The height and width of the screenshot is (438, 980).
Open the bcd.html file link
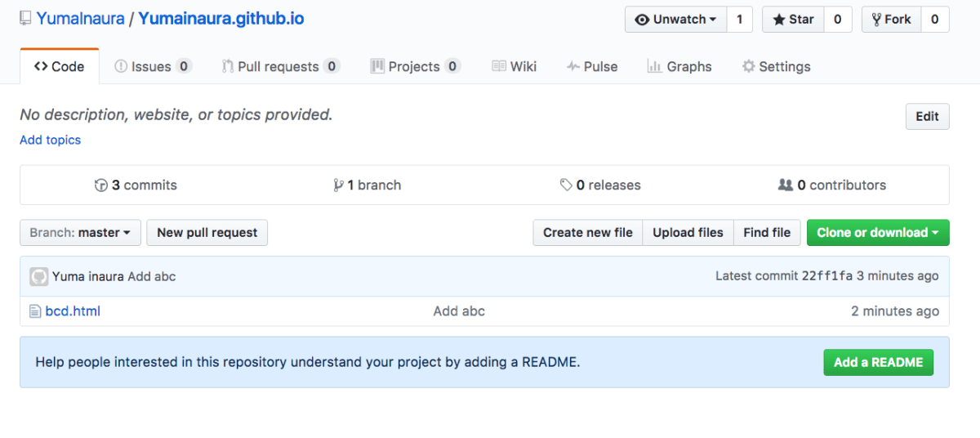pyautogui.click(x=73, y=311)
